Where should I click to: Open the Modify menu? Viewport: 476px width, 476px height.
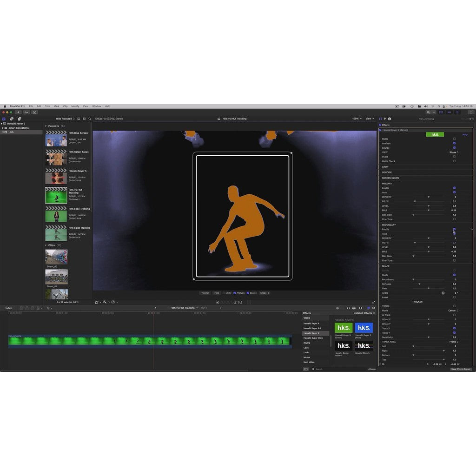tap(75, 106)
